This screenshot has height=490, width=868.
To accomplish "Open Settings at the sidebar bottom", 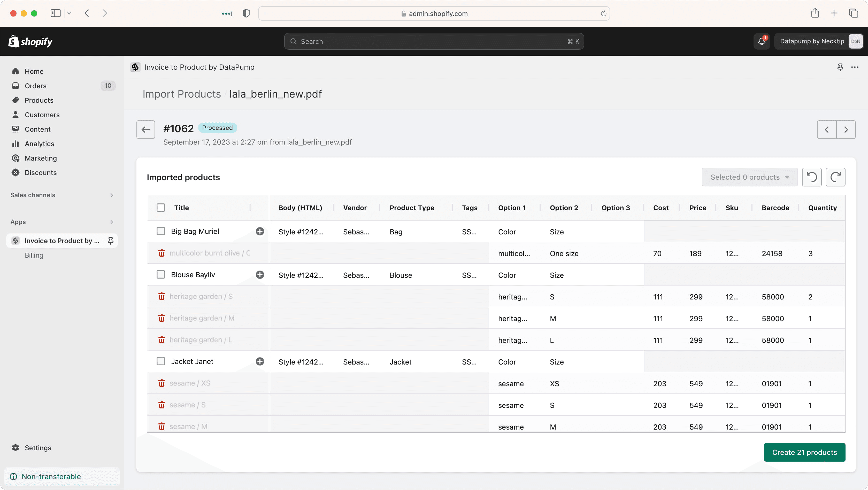I will [x=38, y=448].
